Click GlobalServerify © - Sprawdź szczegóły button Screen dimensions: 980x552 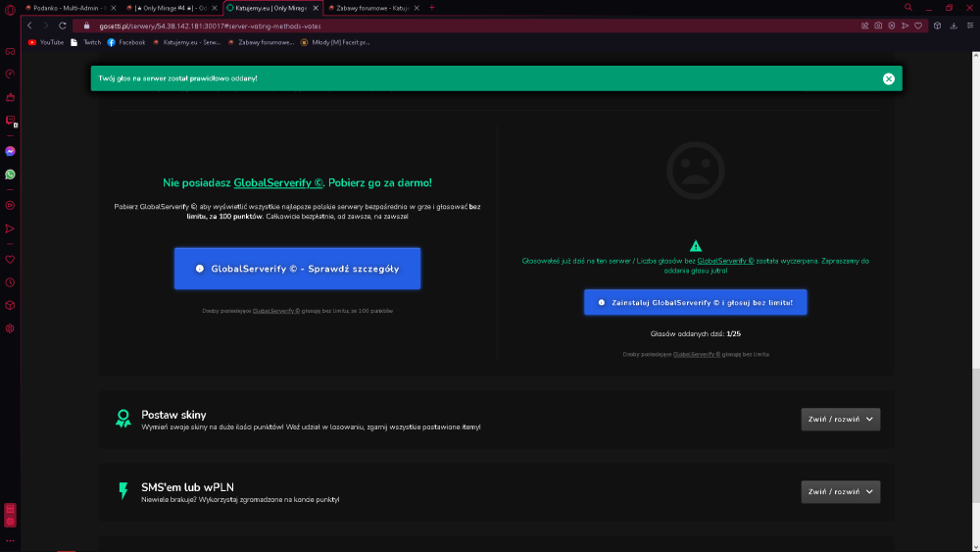(298, 269)
